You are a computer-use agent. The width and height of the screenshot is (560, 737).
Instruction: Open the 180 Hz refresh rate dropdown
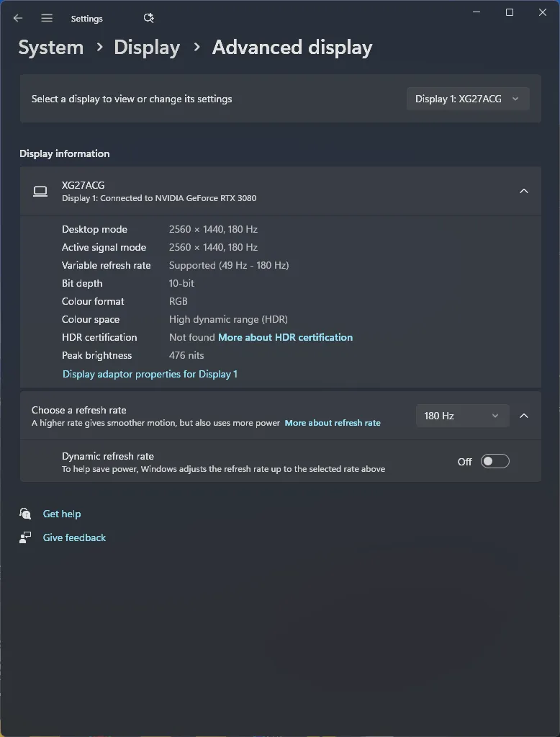tap(462, 416)
